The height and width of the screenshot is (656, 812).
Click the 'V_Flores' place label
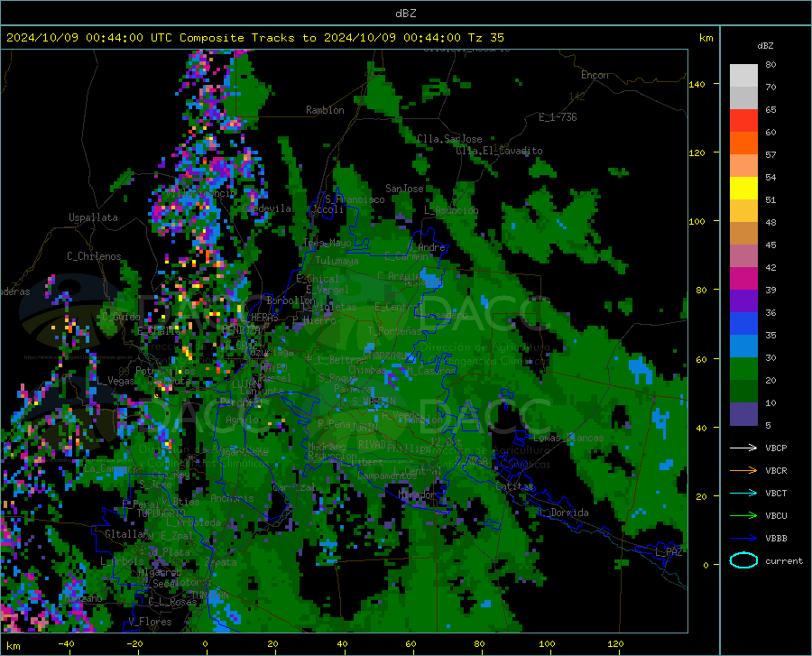[x=150, y=622]
